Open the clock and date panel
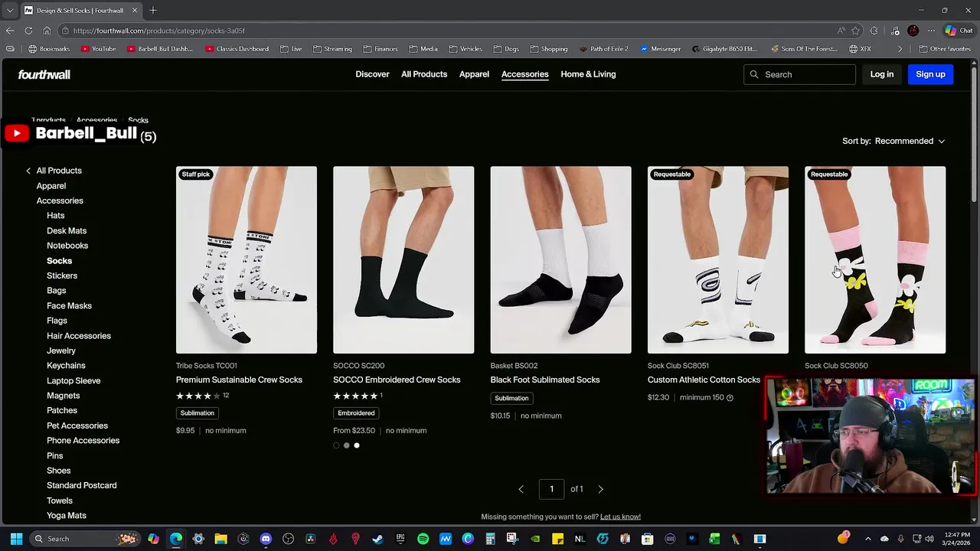Viewport: 980px width, 551px height. (958, 539)
